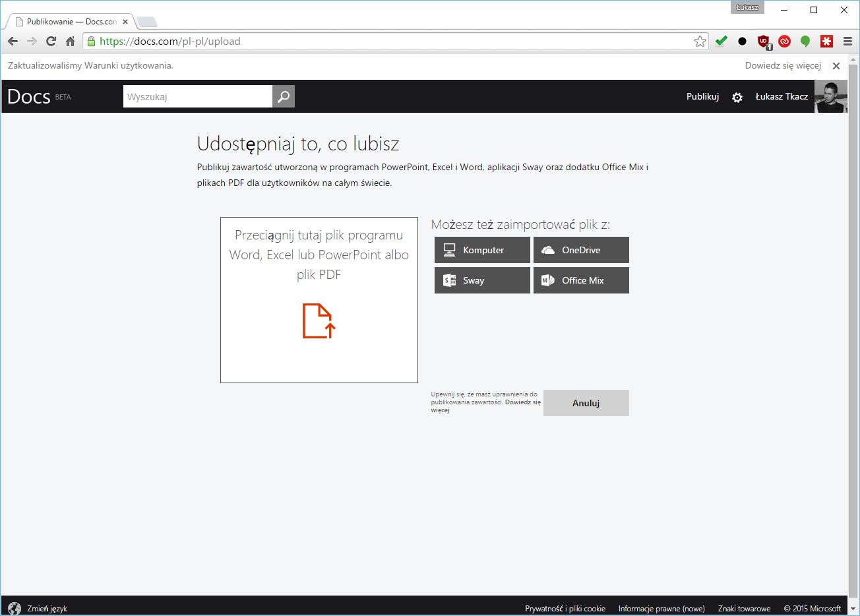Open Znaki towarowe footer link

pos(744,609)
